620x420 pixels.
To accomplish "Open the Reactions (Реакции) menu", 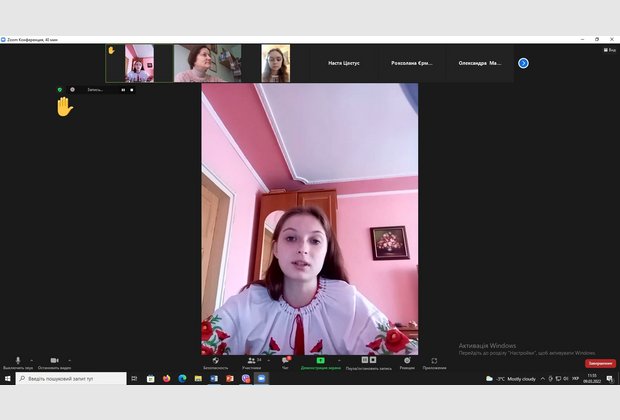I will tap(407, 360).
